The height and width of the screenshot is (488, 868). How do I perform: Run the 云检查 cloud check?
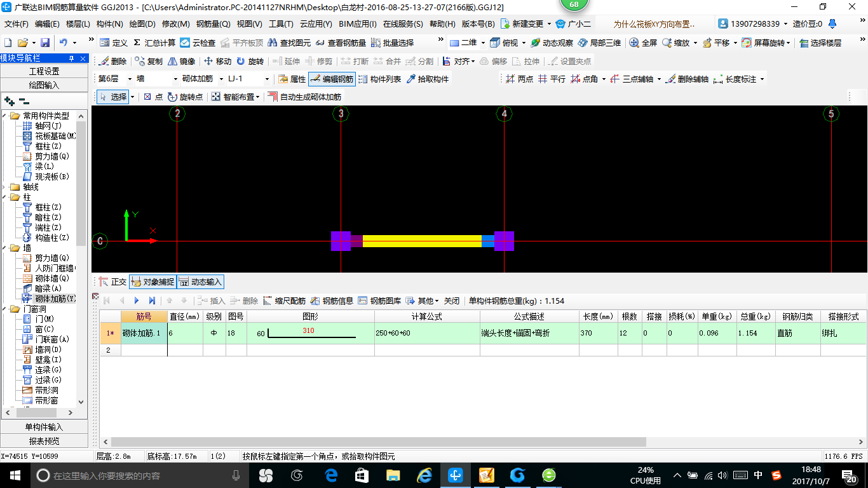coord(198,43)
